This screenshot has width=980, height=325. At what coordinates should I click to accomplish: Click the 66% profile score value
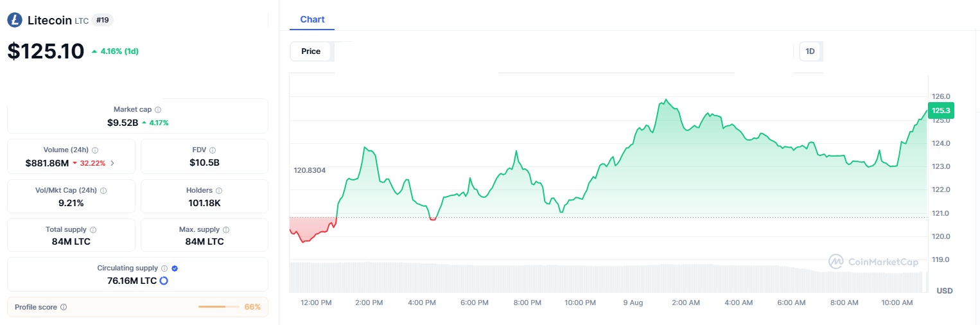[x=252, y=307]
